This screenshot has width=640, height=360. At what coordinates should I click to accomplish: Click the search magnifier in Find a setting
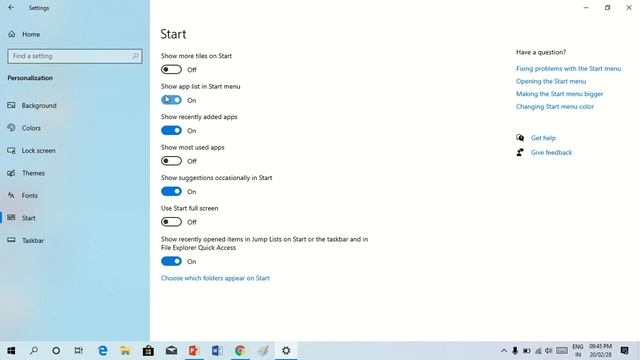pyautogui.click(x=135, y=56)
